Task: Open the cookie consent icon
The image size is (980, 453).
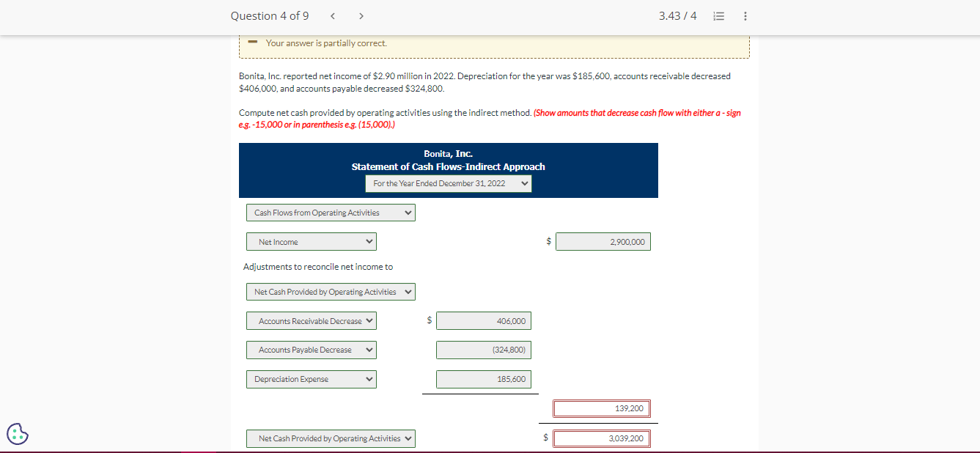Action: 18,433
